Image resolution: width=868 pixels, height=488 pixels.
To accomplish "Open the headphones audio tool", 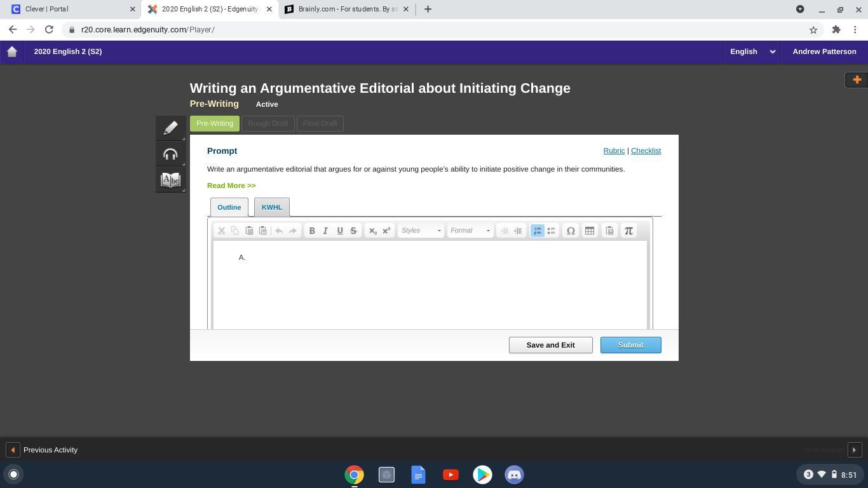I will 170,154.
